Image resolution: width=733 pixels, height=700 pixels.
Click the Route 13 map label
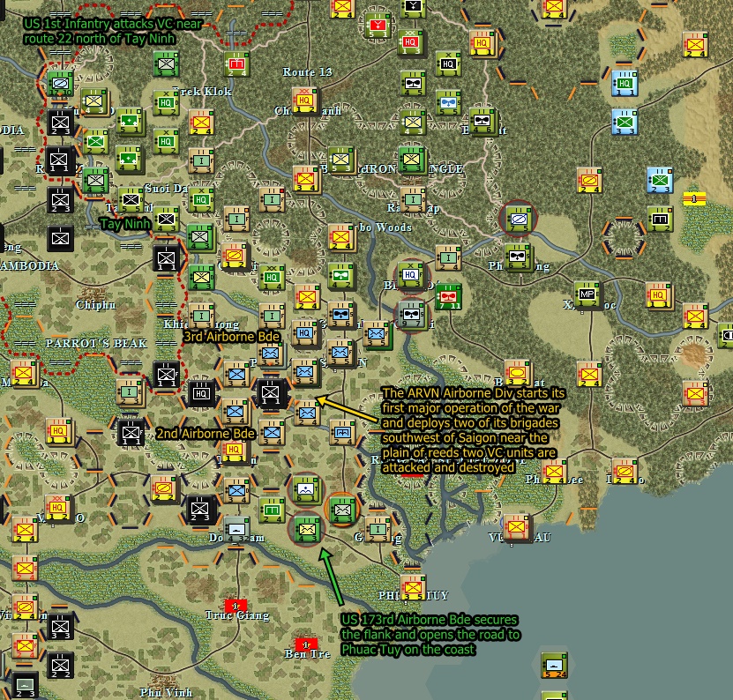(x=307, y=72)
